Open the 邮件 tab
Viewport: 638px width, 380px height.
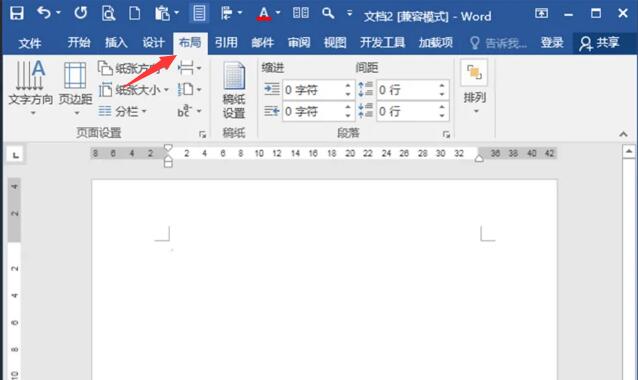262,42
